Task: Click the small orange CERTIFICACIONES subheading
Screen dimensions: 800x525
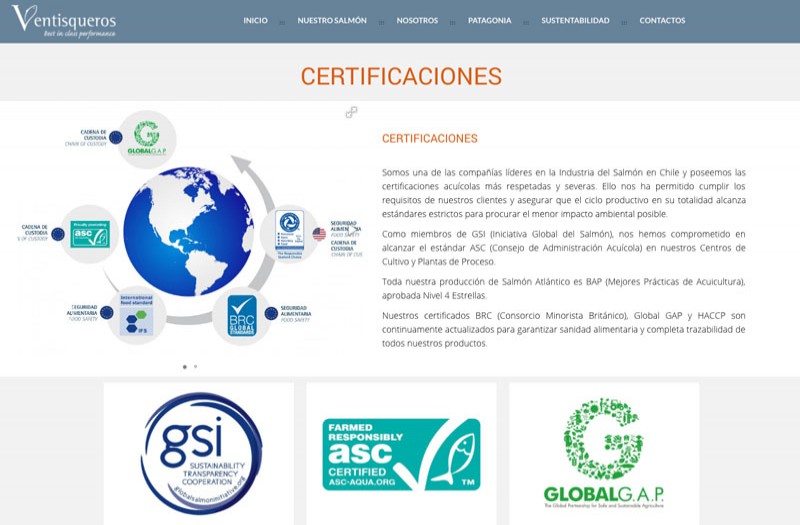Action: (x=430, y=139)
